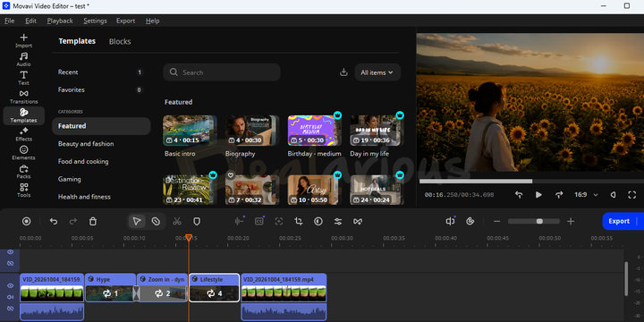Toggle link on the upper timeline track
The image size is (644, 322).
coord(10,263)
